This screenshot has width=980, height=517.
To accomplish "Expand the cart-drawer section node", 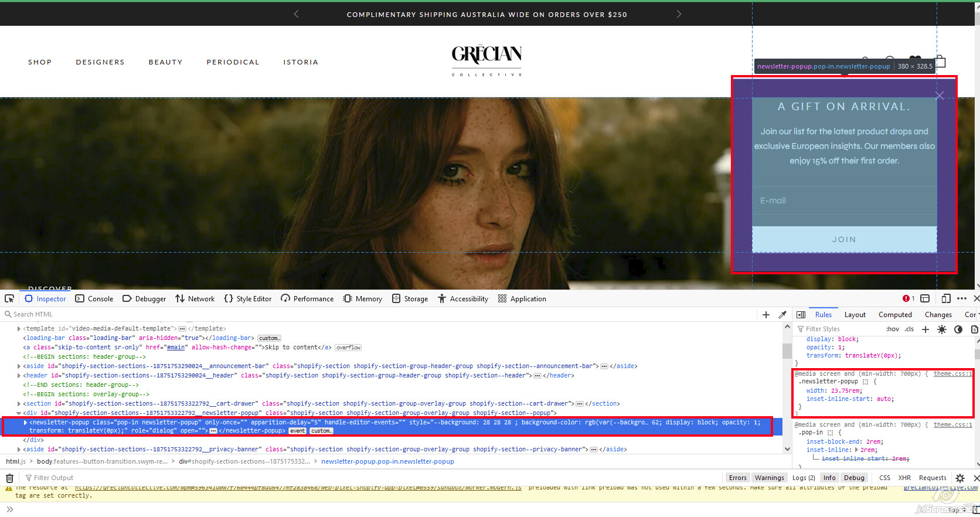I will click(x=19, y=404).
